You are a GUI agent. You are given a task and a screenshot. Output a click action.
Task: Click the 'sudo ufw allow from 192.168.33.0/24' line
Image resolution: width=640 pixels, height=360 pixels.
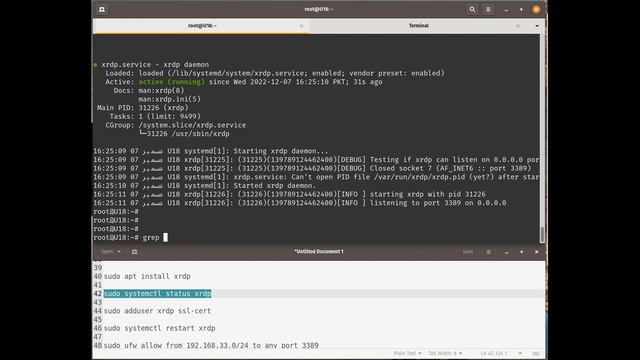tap(211, 346)
